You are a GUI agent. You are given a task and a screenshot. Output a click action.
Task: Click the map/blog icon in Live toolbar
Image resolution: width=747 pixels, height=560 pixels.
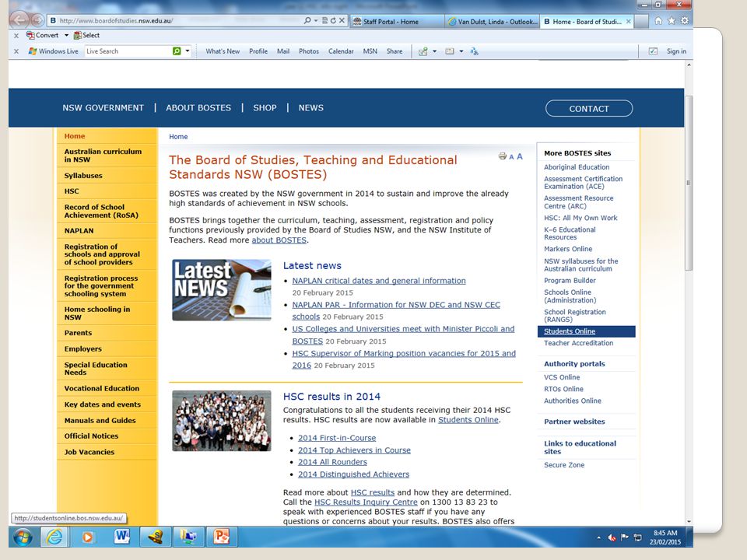point(423,51)
